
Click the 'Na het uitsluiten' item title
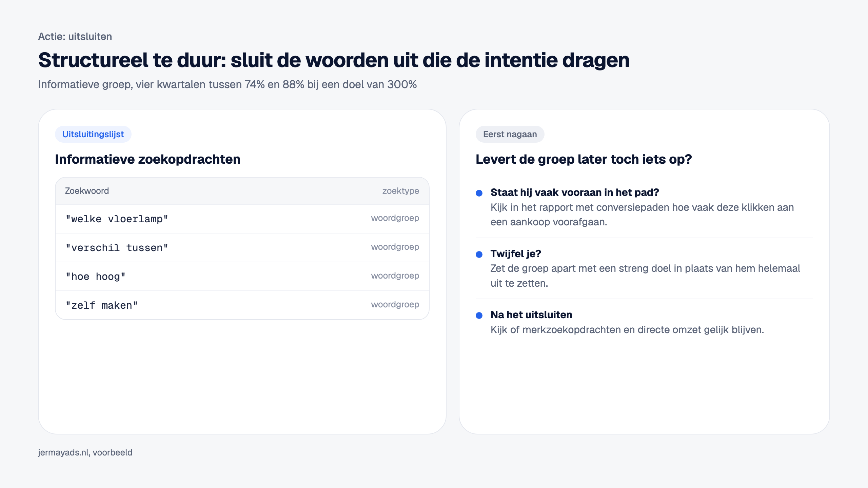click(x=531, y=315)
